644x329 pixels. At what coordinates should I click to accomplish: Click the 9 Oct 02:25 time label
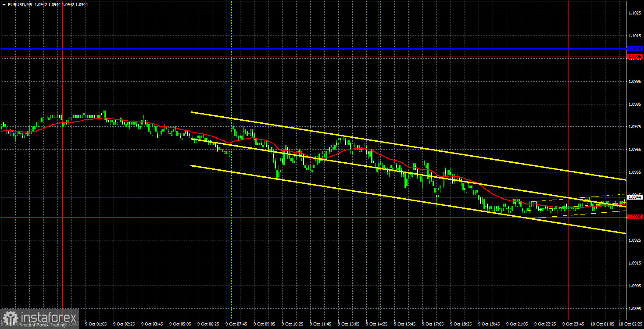(x=124, y=325)
